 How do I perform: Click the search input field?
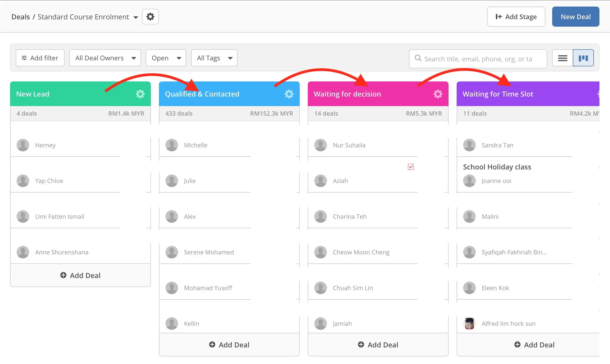pyautogui.click(x=476, y=57)
